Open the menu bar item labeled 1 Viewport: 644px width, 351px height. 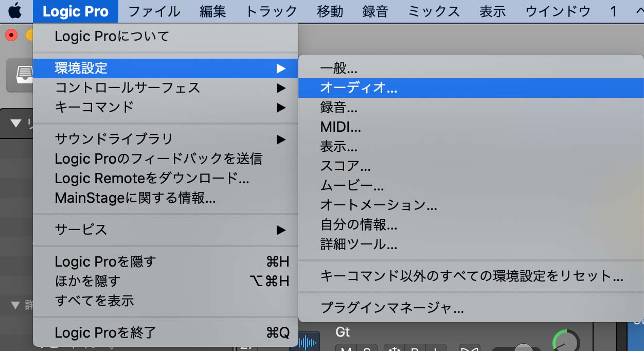(x=613, y=11)
